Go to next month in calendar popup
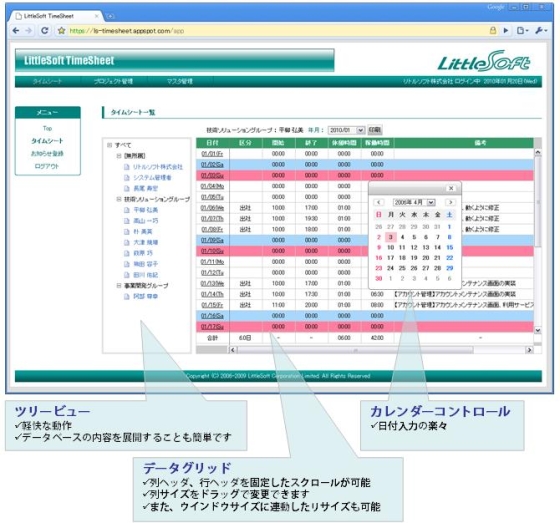This screenshot has height=523, width=560. (451, 202)
